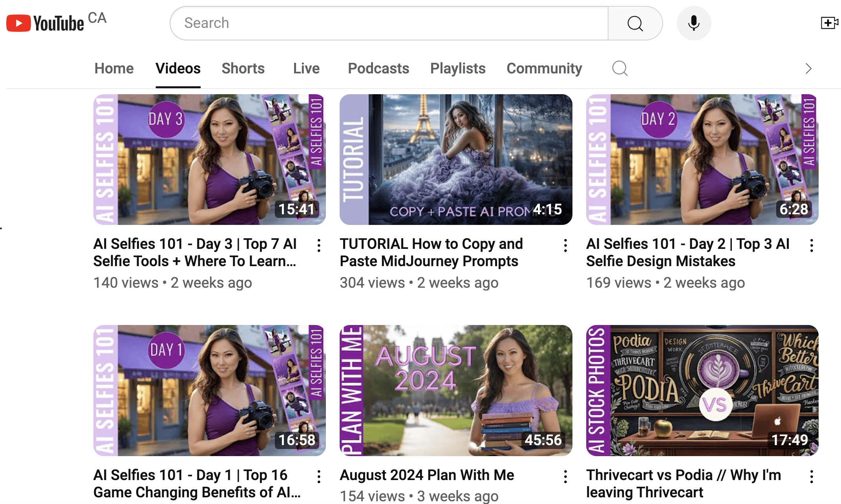Open the Community tab
This screenshot has height=504, width=841.
pos(544,68)
